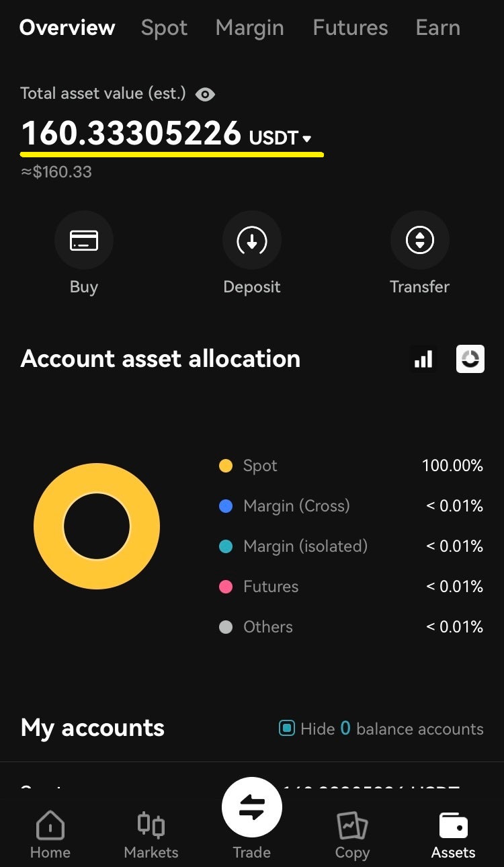Open the Deposit icon
504x867 pixels.
click(x=252, y=241)
